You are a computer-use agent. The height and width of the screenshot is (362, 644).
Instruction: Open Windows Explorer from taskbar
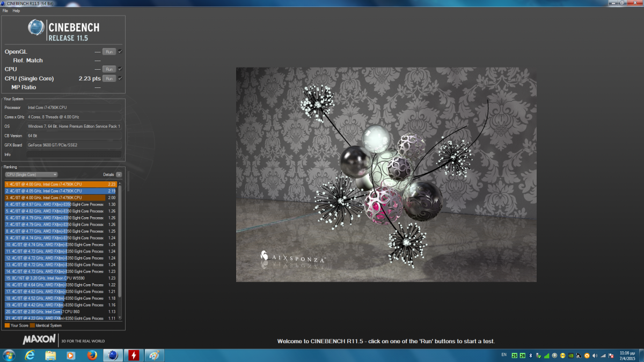click(50, 355)
